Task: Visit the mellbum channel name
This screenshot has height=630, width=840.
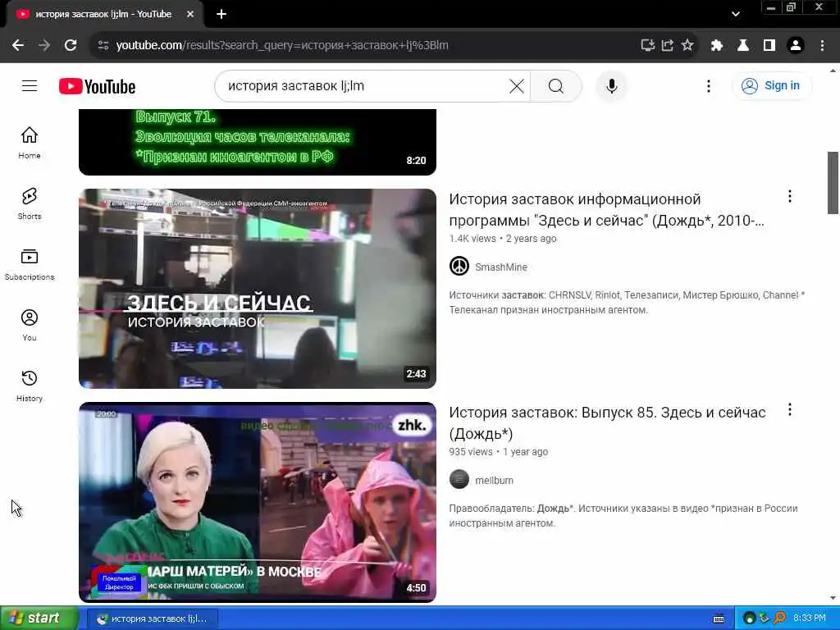Action: (494, 480)
